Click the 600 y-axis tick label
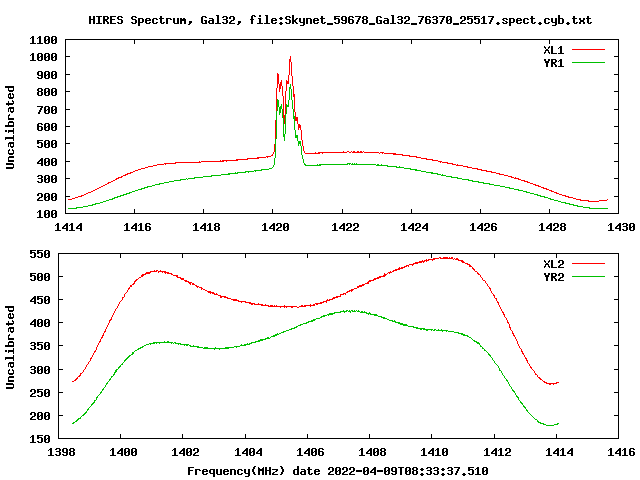 tap(47, 127)
